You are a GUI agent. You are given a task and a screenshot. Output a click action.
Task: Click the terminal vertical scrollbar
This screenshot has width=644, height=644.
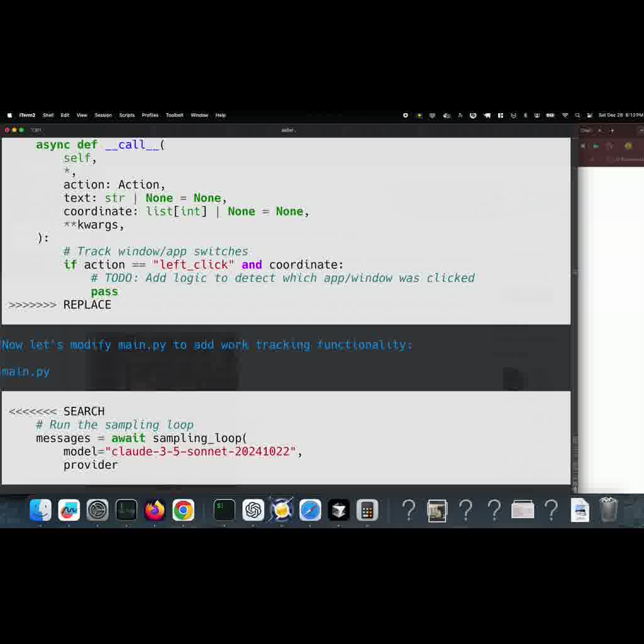(575, 314)
